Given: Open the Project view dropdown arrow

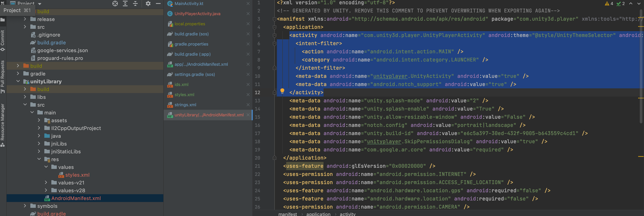Looking at the screenshot, I should [40, 4].
